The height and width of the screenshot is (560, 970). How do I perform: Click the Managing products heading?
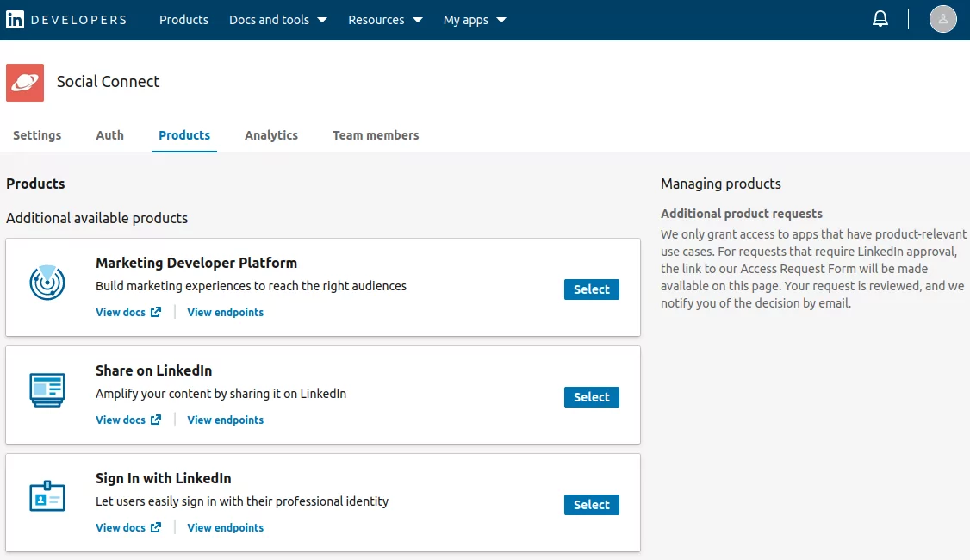[721, 184]
